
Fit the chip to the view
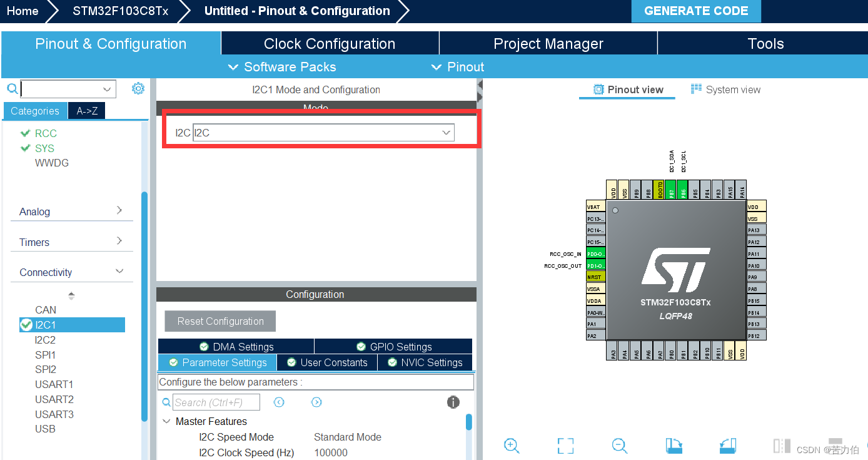565,446
